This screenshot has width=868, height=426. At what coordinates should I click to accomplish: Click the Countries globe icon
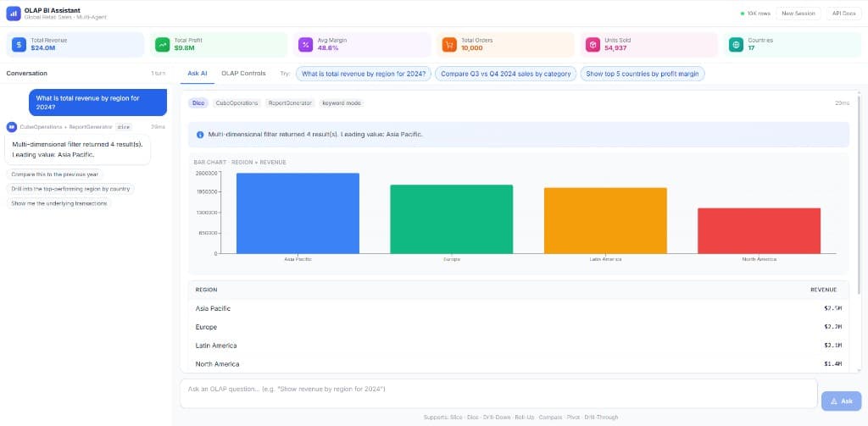tap(737, 45)
